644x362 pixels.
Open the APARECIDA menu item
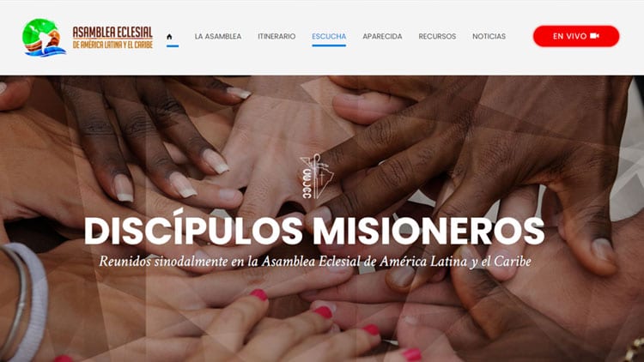(382, 36)
